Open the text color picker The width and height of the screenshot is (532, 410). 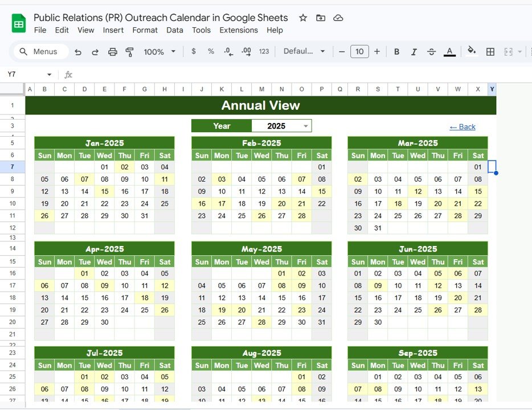point(449,51)
